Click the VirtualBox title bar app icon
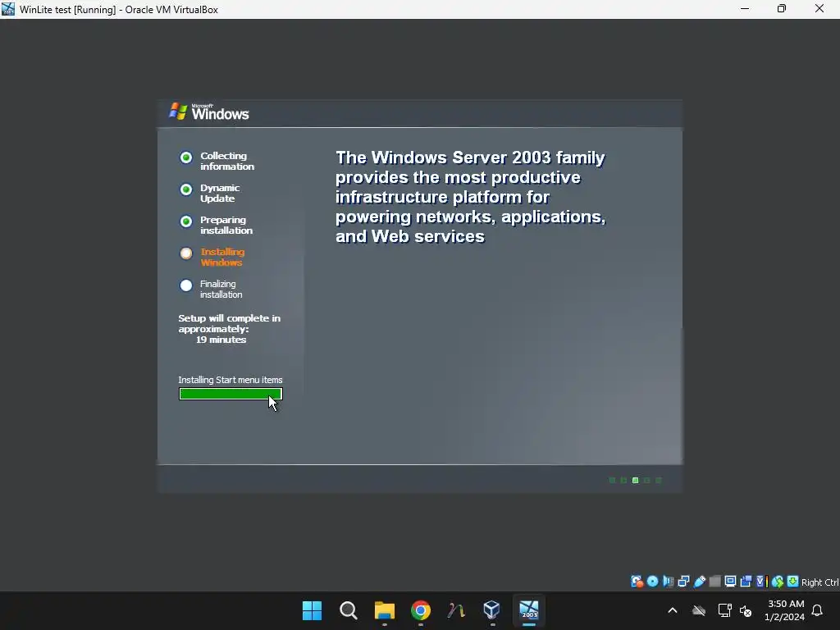Viewport: 840px width, 630px height. coord(8,9)
